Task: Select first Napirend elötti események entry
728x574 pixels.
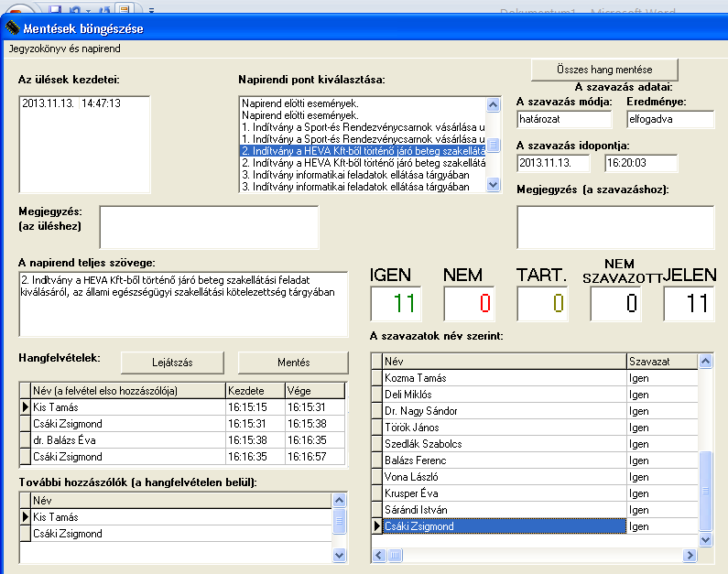Action: tap(363, 103)
